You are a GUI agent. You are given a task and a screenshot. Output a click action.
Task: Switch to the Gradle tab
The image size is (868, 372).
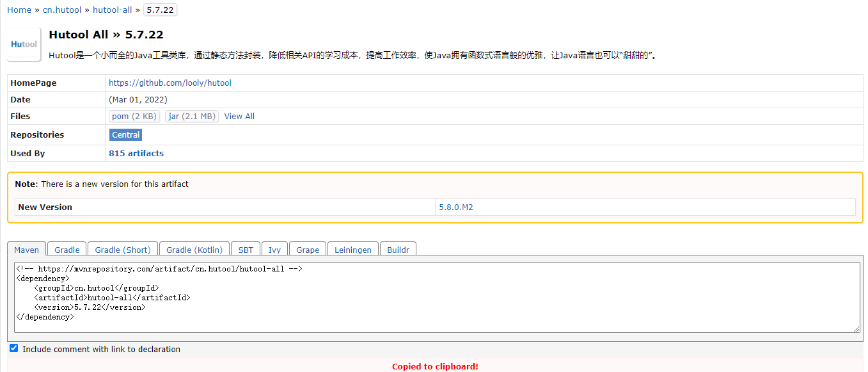67,250
